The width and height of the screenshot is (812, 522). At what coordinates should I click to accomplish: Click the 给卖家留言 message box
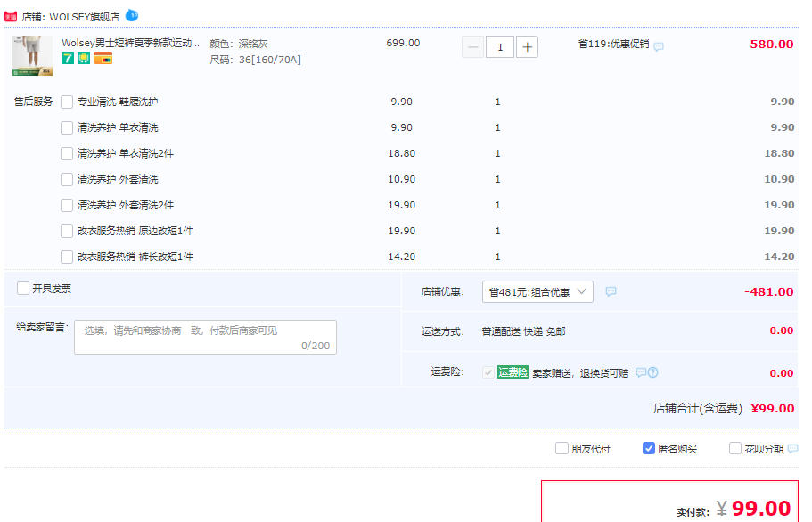coord(206,338)
